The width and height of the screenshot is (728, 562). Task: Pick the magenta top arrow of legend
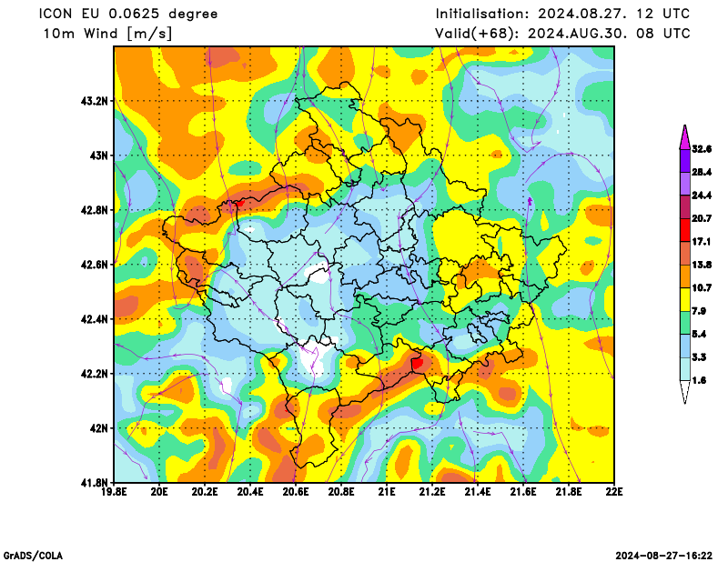click(685, 137)
